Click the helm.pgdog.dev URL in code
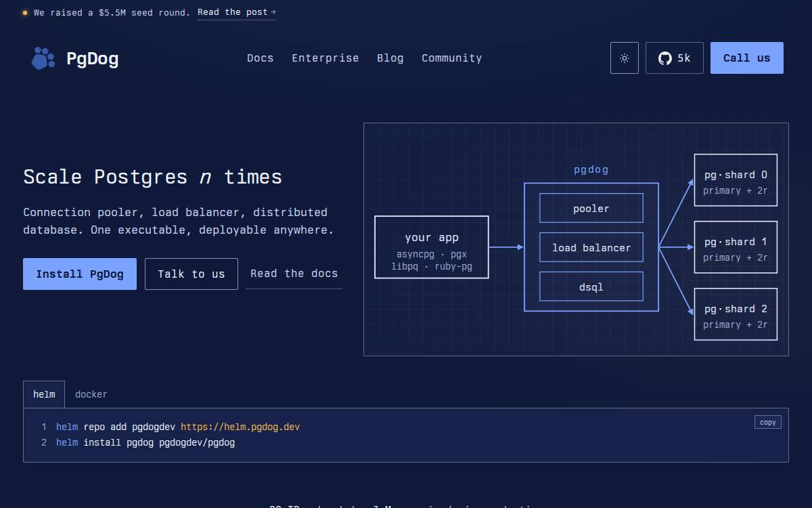Screen dimensions: 812x508 pos(240,427)
